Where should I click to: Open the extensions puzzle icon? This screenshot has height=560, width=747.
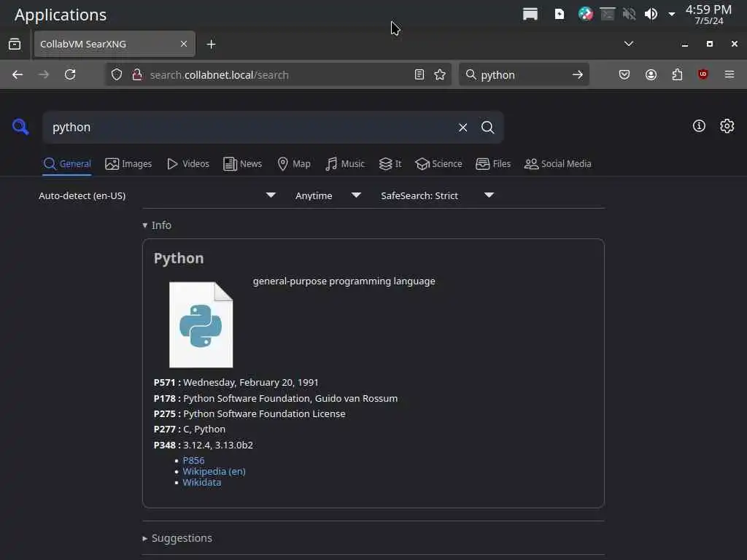click(x=677, y=75)
